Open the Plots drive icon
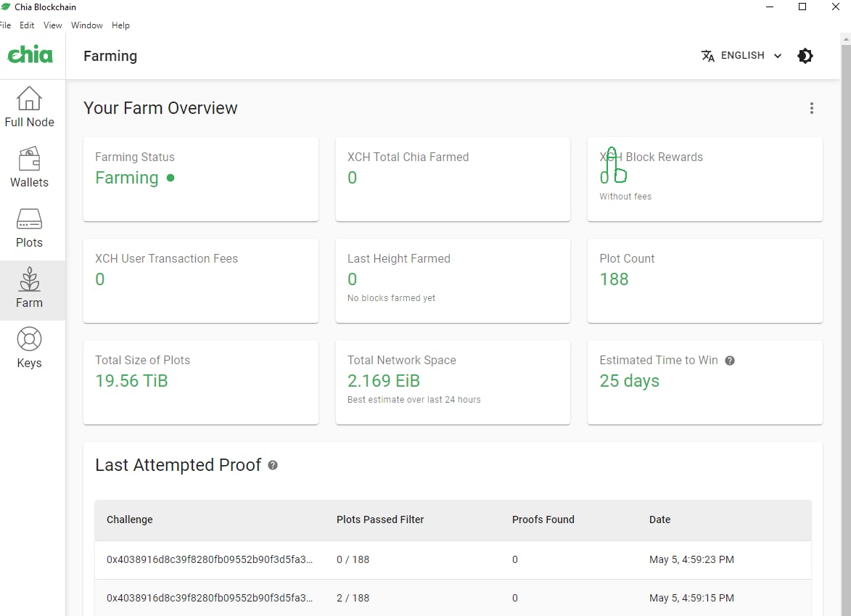Viewport: 851px width, 616px height. (x=29, y=218)
